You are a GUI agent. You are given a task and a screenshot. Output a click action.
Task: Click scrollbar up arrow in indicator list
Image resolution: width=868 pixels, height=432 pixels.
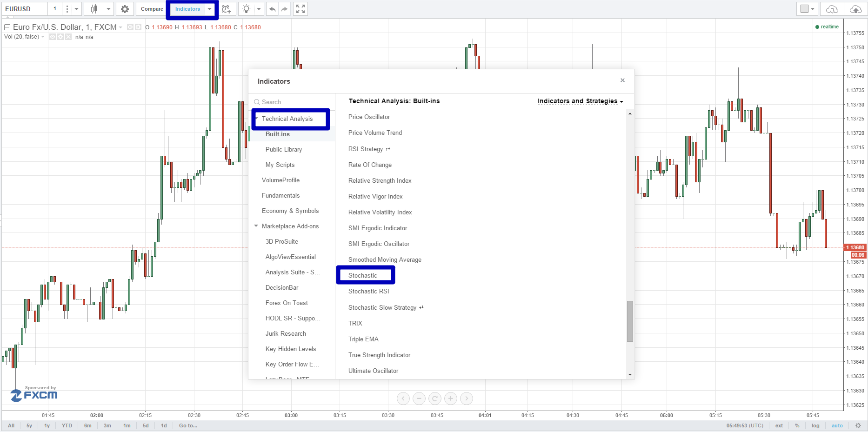pos(630,113)
